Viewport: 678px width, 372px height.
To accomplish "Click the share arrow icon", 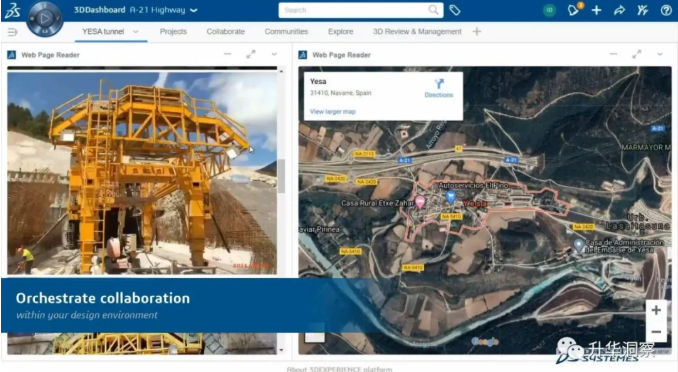I will click(619, 10).
